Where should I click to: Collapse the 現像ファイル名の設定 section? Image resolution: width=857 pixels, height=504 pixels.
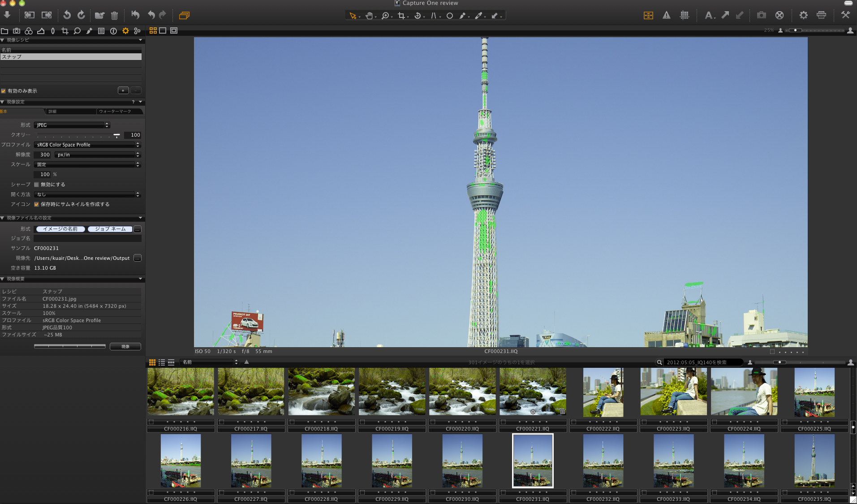point(3,218)
